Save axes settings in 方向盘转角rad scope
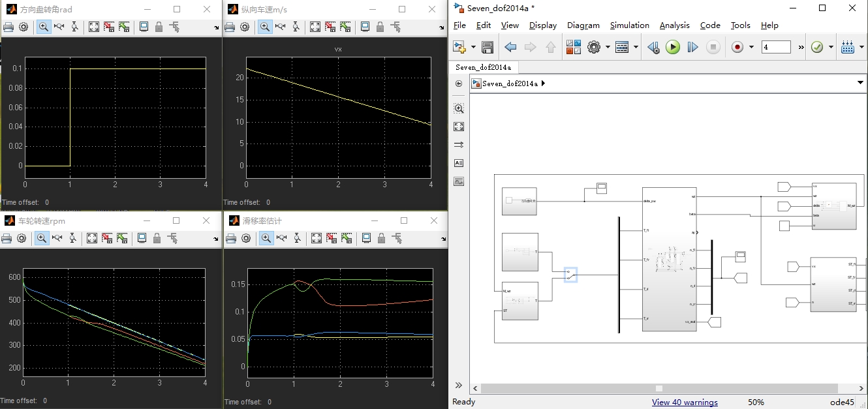The width and height of the screenshot is (868, 409). click(x=109, y=27)
